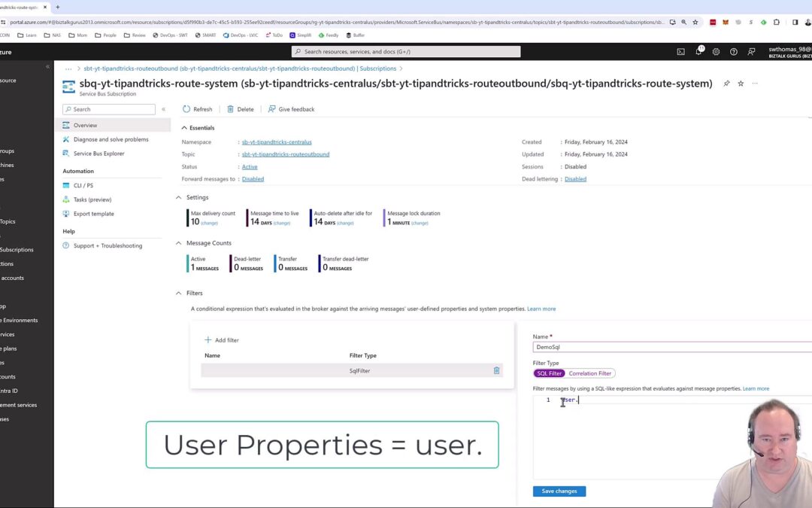Click the Search resources, services, and docs box
The width and height of the screenshot is (812, 508).
click(x=406, y=52)
